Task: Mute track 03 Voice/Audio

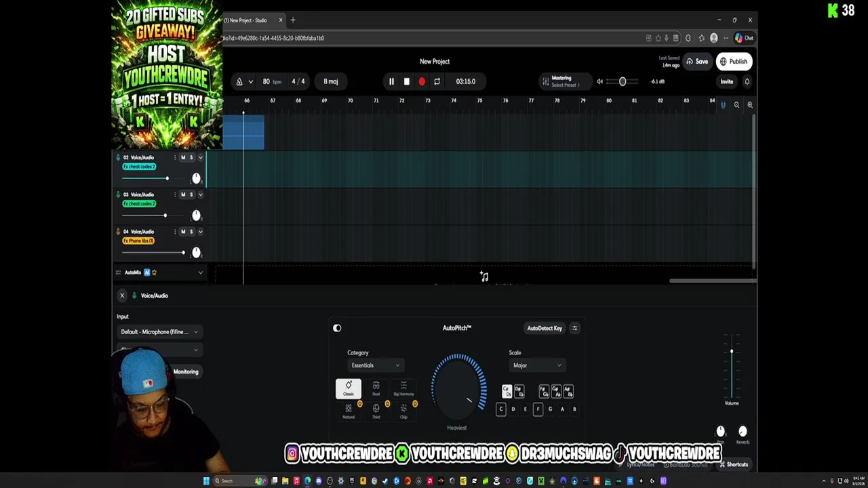Action: [182, 195]
